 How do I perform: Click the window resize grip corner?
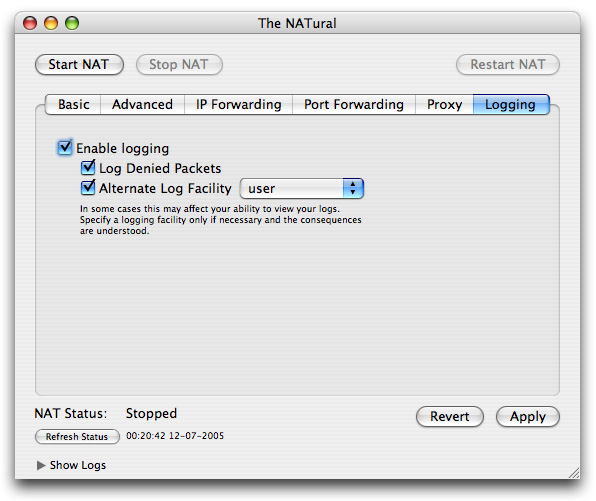(x=574, y=472)
